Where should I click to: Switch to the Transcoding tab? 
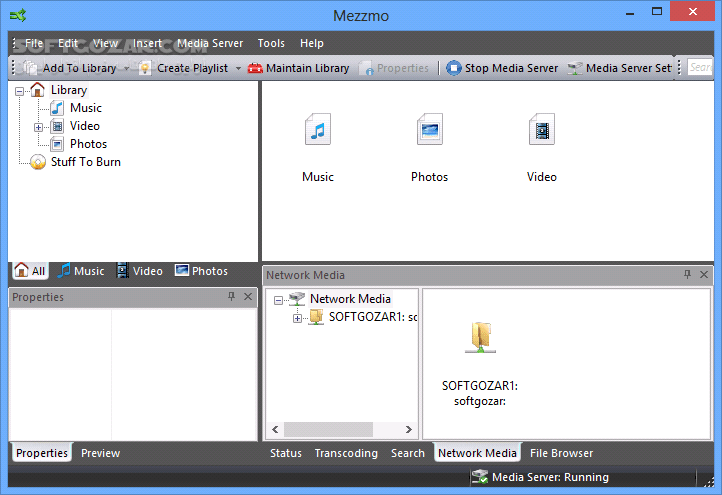coord(346,453)
